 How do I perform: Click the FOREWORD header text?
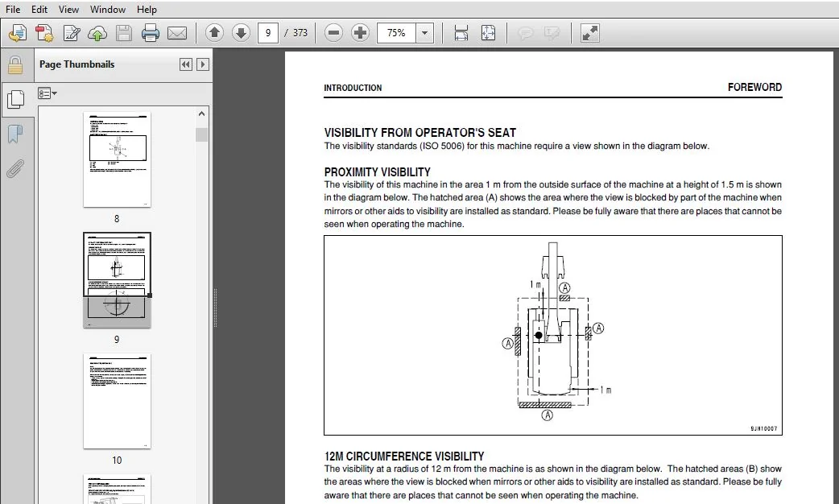pos(754,87)
